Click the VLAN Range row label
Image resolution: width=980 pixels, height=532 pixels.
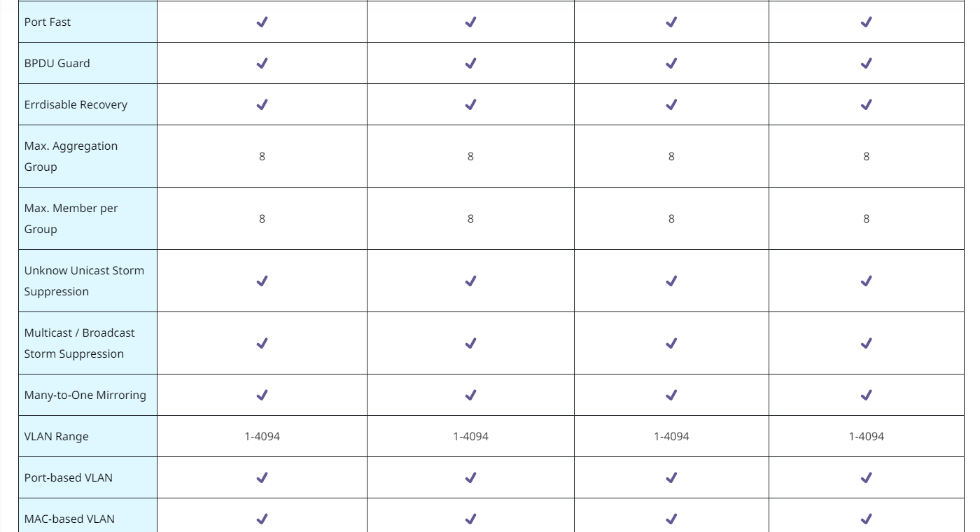point(57,436)
